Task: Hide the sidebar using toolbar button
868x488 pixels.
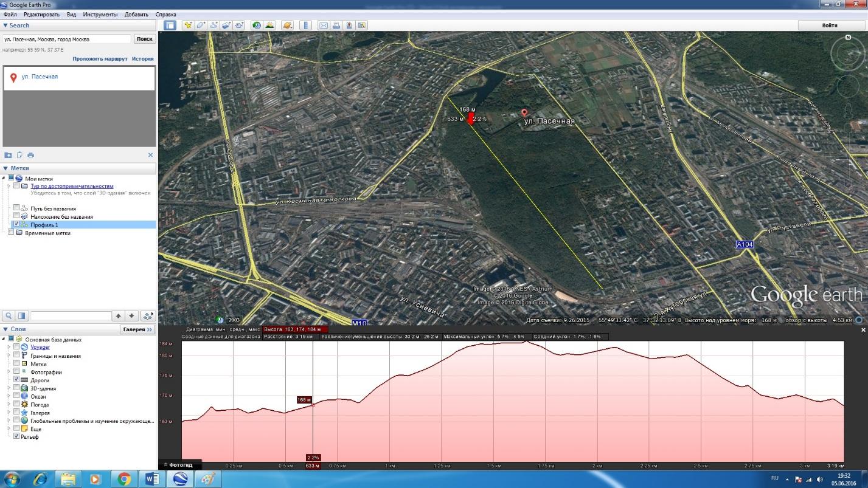Action: (170, 26)
